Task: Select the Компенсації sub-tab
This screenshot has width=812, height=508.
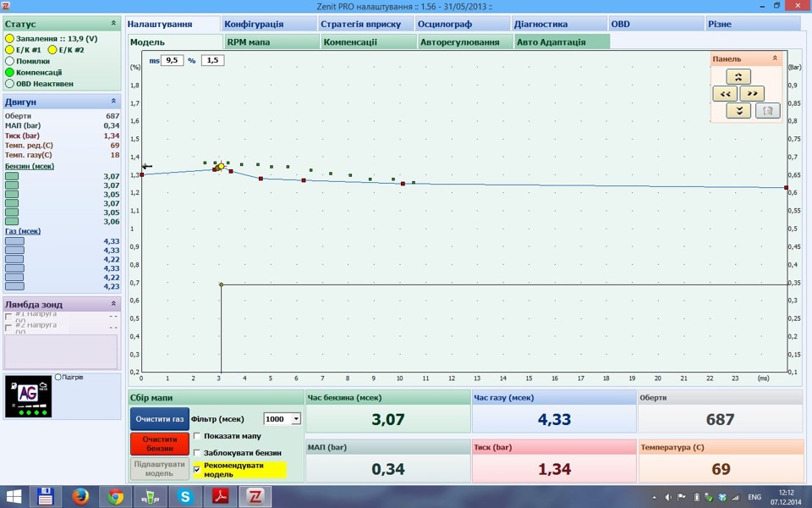Action: click(369, 42)
